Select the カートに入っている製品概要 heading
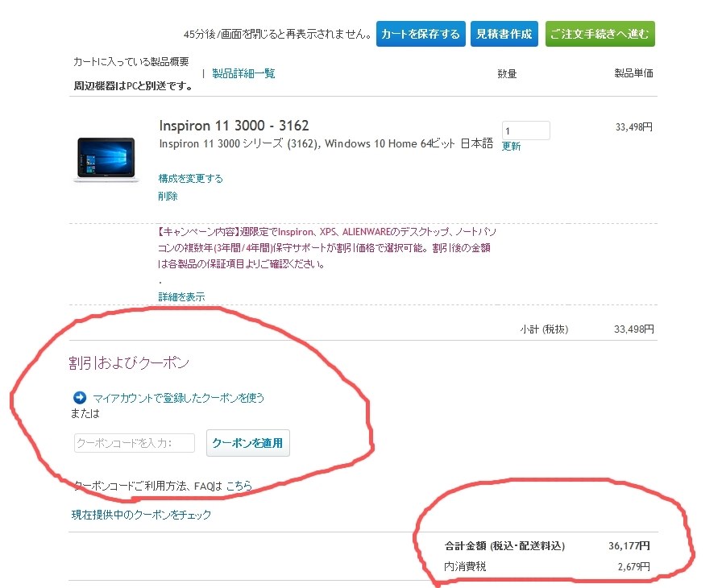Viewport: 722px width, 588px height. coord(131,62)
